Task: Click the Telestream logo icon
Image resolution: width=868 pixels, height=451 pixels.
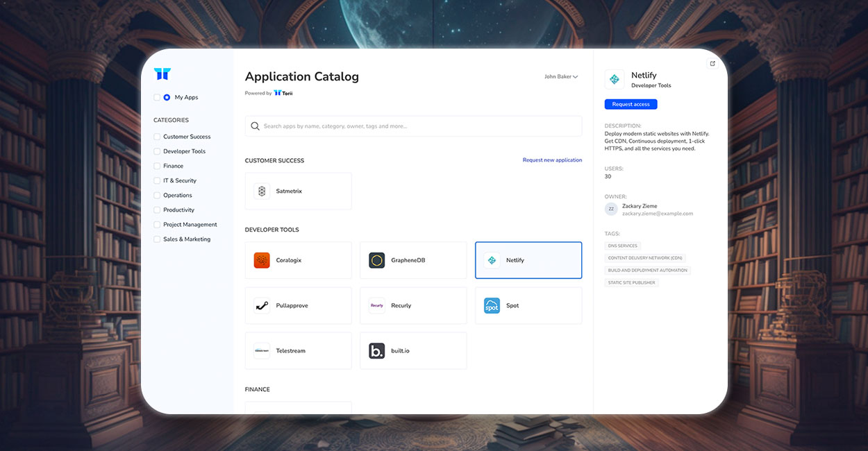Action: [x=262, y=350]
